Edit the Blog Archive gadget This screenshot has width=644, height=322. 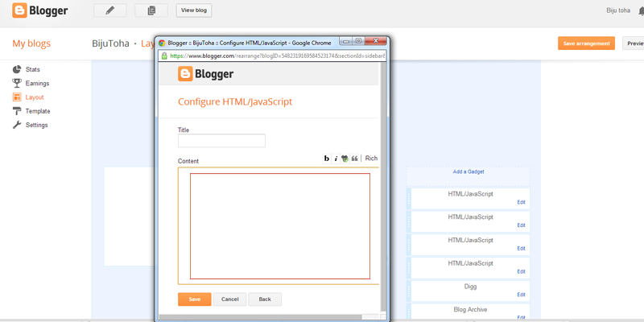[521, 317]
